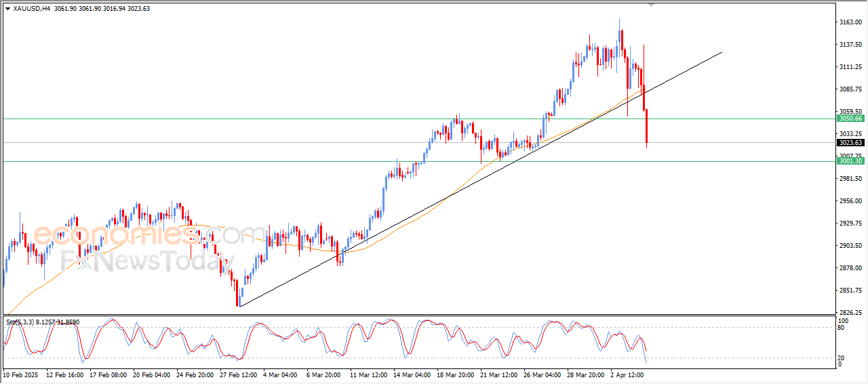
Task: Click the 6 Mar 20:00 time label
Action: tap(323, 374)
